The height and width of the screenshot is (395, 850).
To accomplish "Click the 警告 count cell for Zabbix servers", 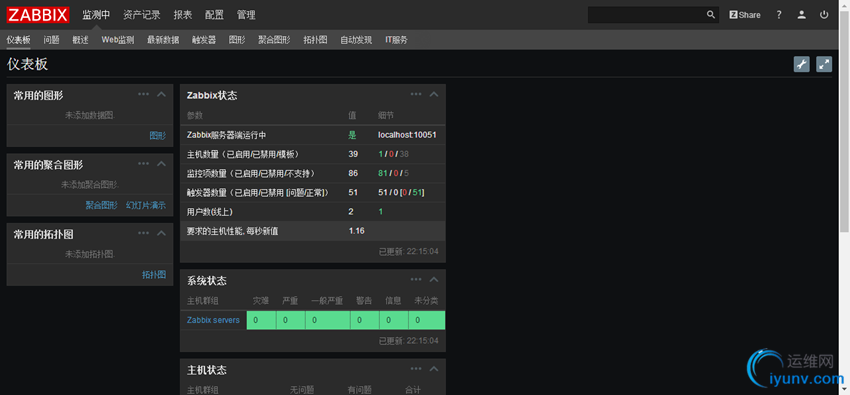I will point(365,320).
